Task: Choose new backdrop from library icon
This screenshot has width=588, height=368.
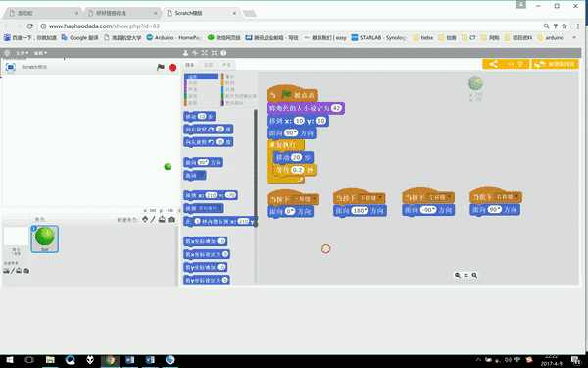Action: tap(6, 271)
